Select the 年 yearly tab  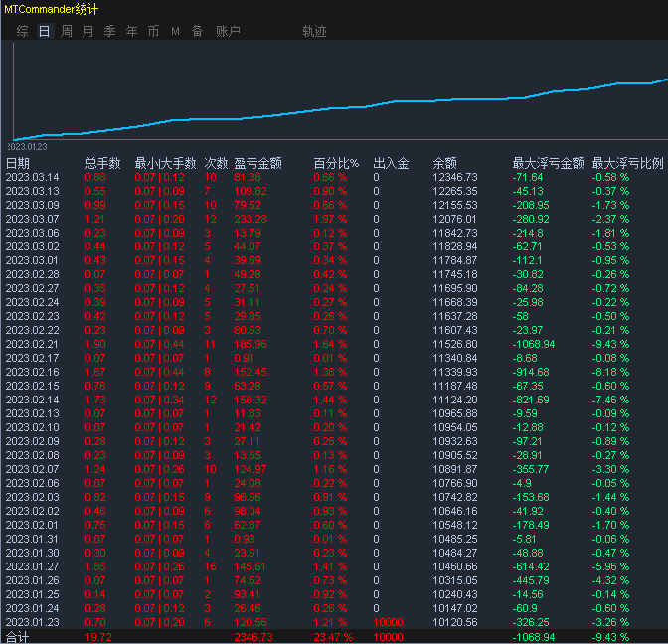pos(132,31)
